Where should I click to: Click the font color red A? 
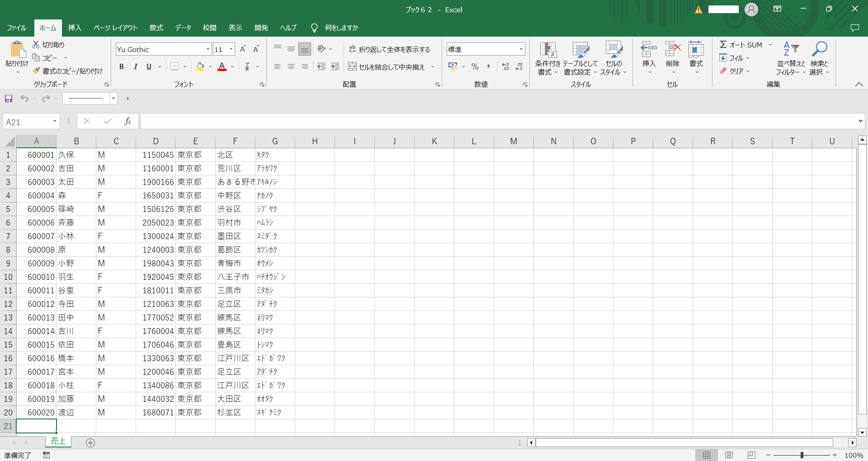click(x=222, y=67)
